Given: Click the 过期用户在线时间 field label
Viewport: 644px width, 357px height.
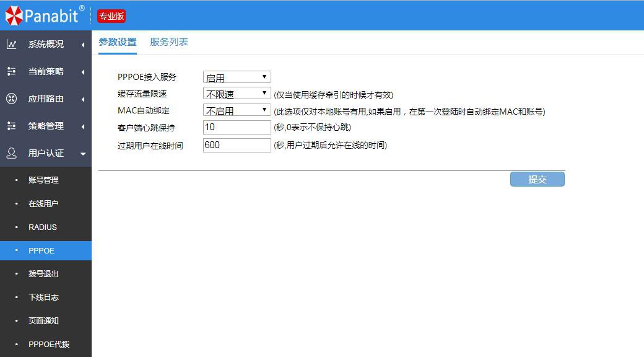Looking at the screenshot, I should (150, 146).
